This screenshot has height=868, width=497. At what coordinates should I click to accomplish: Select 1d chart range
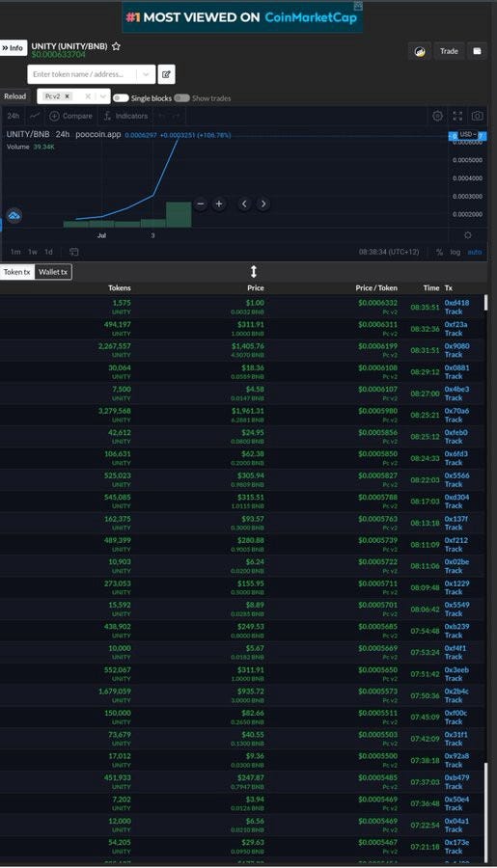(49, 252)
